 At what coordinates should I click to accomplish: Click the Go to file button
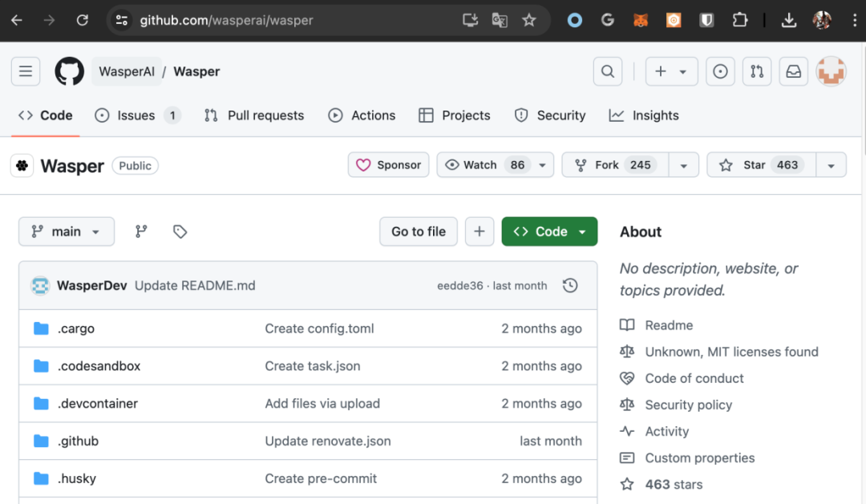click(x=418, y=232)
